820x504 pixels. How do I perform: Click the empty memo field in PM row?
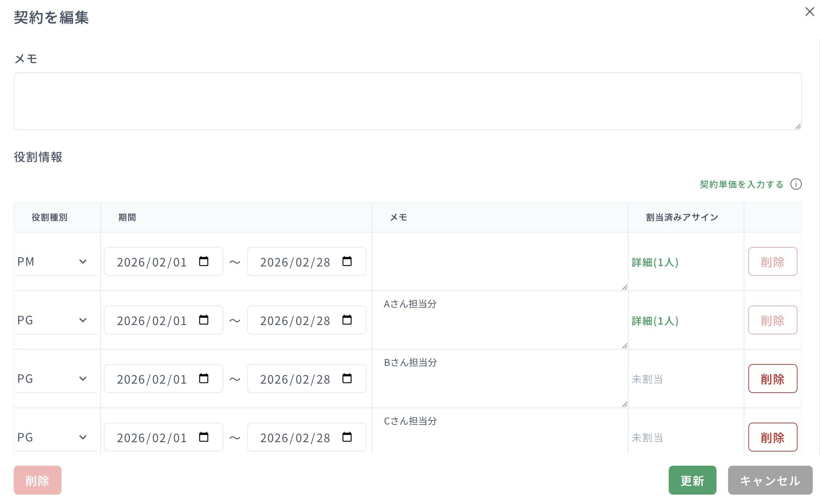(x=500, y=261)
